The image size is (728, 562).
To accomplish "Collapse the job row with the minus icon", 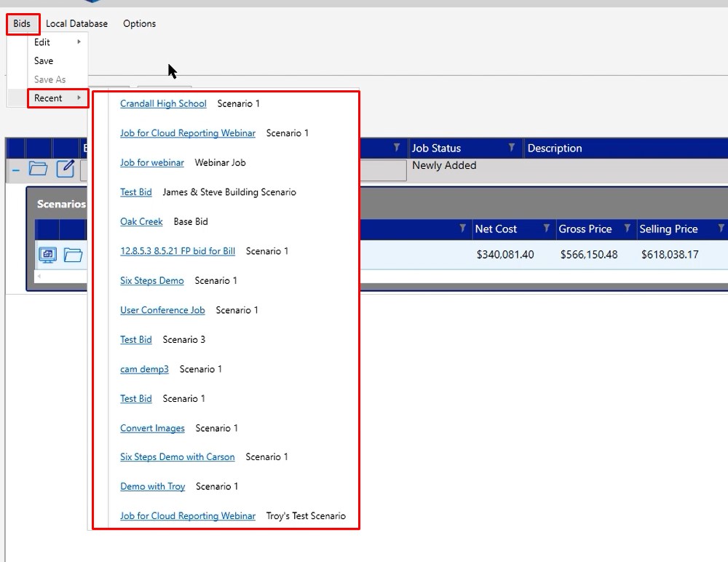I will click(x=16, y=169).
